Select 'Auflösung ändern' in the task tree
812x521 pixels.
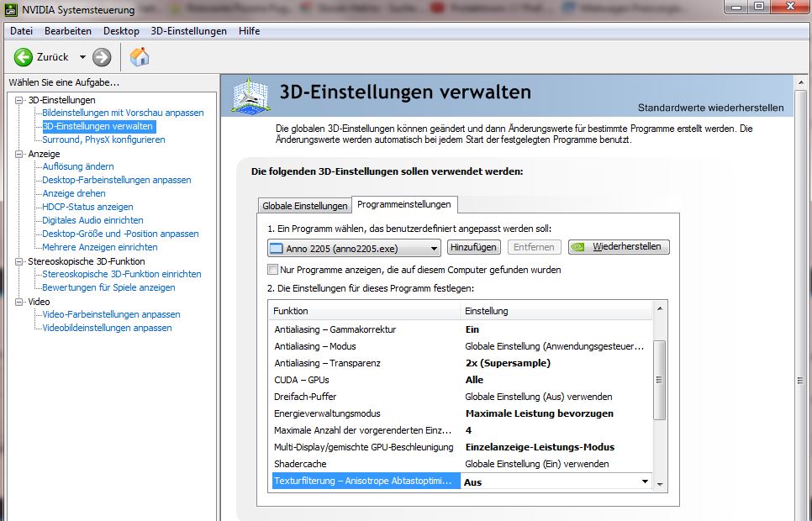coord(78,166)
